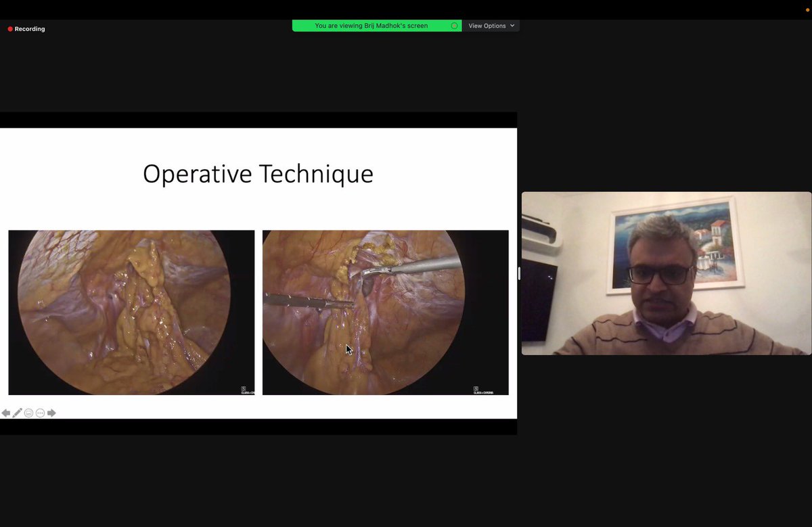Viewport: 812px width, 527px height.
Task: Click the View Options chevron arrow
Action: point(512,26)
